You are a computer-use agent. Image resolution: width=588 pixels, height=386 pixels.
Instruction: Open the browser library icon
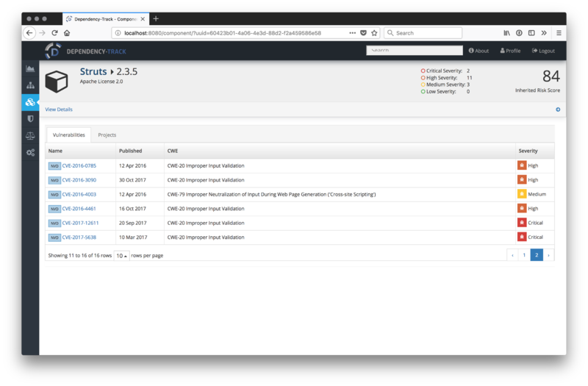coord(506,33)
